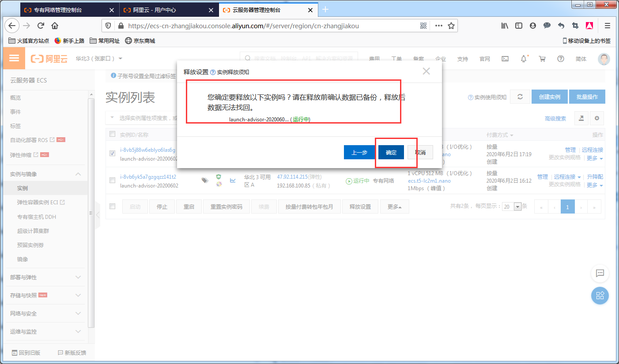Click the orange hamburger menu icon
This screenshot has height=364, width=619.
pos(14,58)
